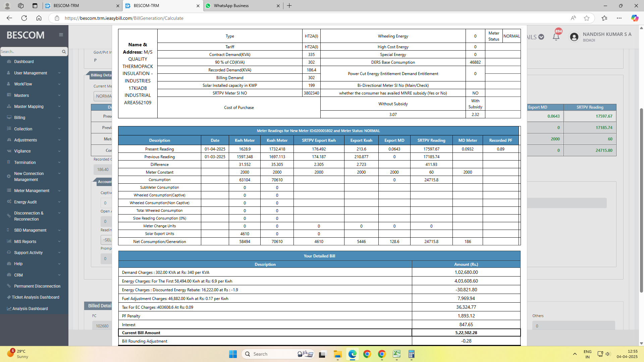The height and width of the screenshot is (362, 644).
Task: Click the browser back arrow
Action: click(x=9, y=18)
